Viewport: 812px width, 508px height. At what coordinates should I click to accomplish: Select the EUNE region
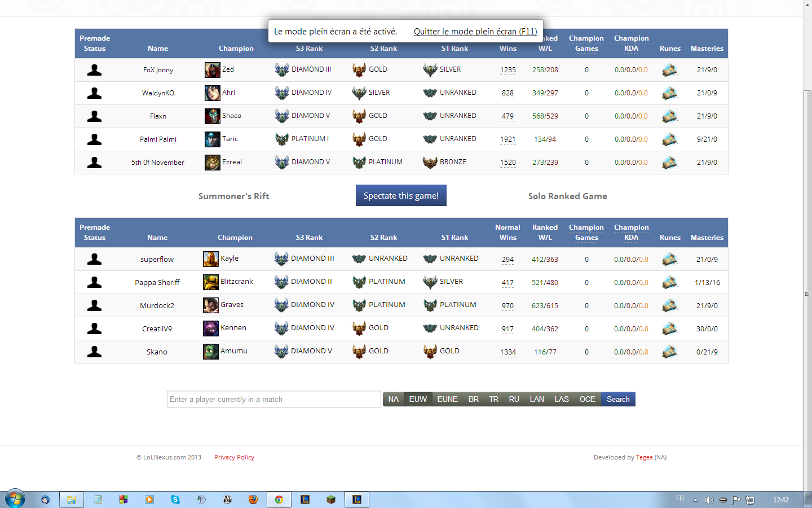point(448,399)
